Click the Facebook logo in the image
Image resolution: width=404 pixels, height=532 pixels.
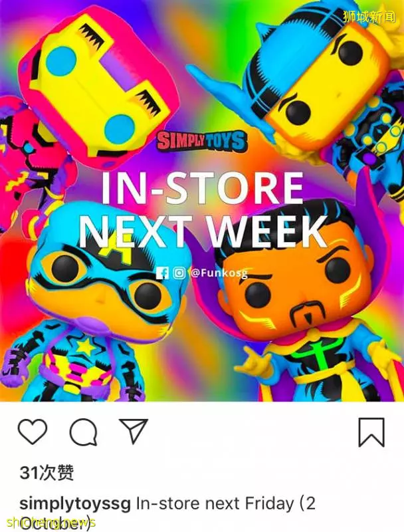162,273
